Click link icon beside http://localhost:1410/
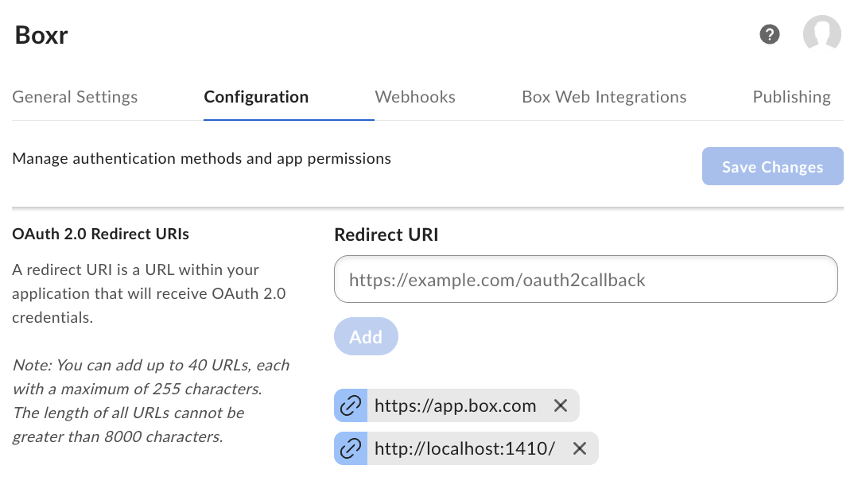Image resolution: width=862 pixels, height=504 pixels. tap(351, 448)
